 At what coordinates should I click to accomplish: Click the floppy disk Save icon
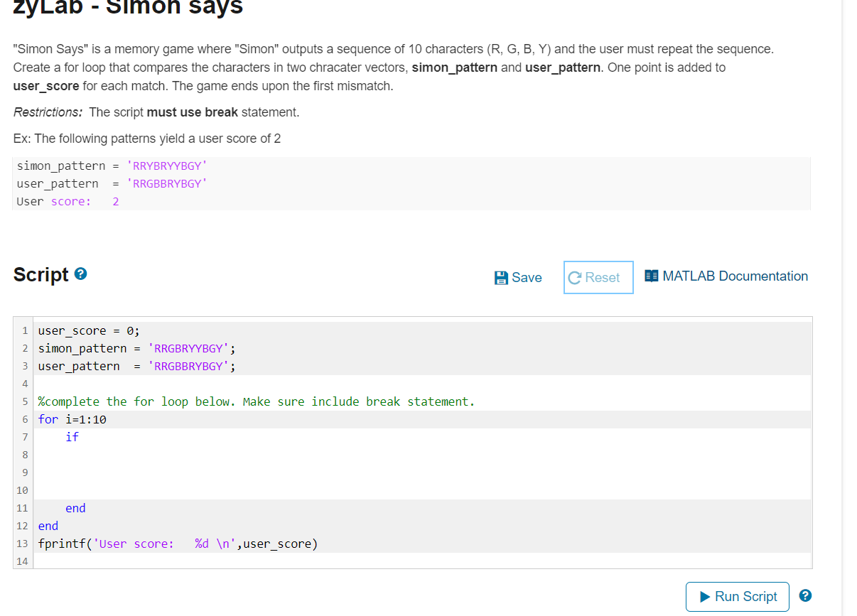pos(501,278)
